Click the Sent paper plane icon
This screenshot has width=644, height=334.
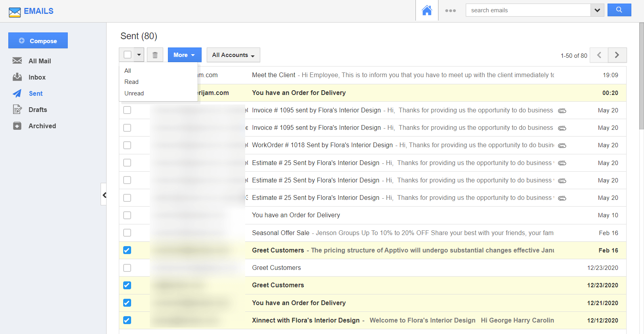click(x=17, y=93)
